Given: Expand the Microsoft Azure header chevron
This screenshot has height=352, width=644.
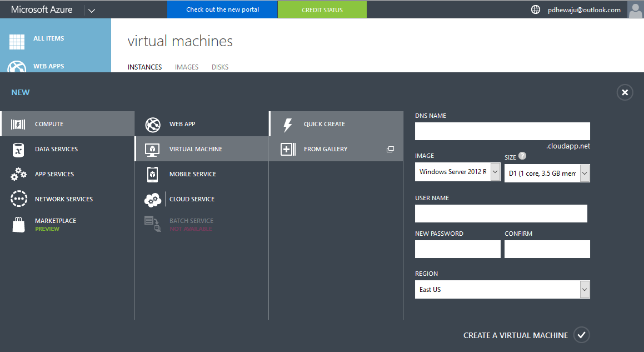Looking at the screenshot, I should (x=92, y=10).
